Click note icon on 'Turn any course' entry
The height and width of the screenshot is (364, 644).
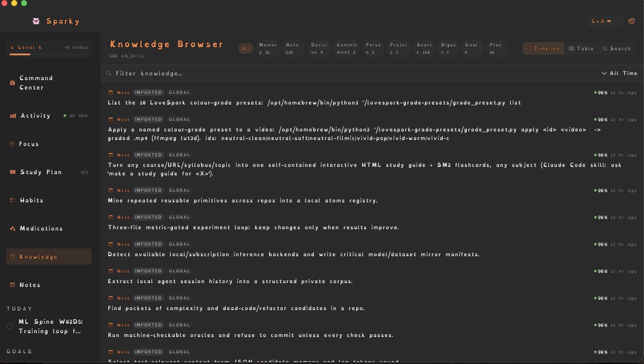tap(111, 155)
